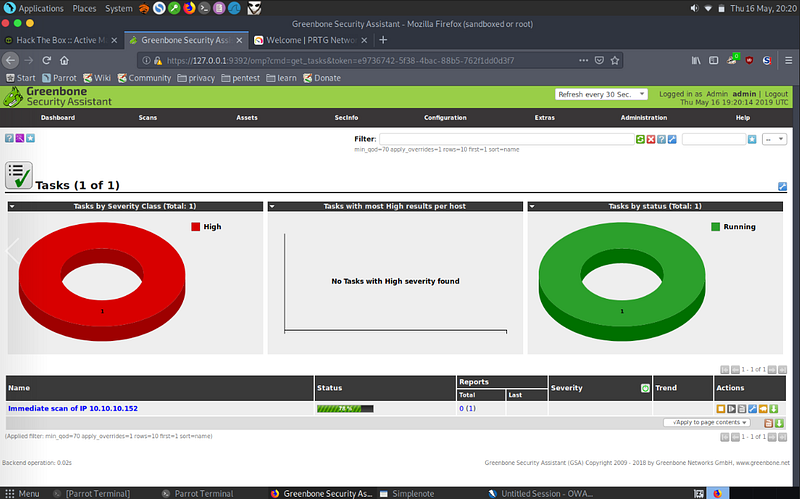Screen dimensions: 800x499
Task: Sort tasks by Name column header
Action: point(19,388)
